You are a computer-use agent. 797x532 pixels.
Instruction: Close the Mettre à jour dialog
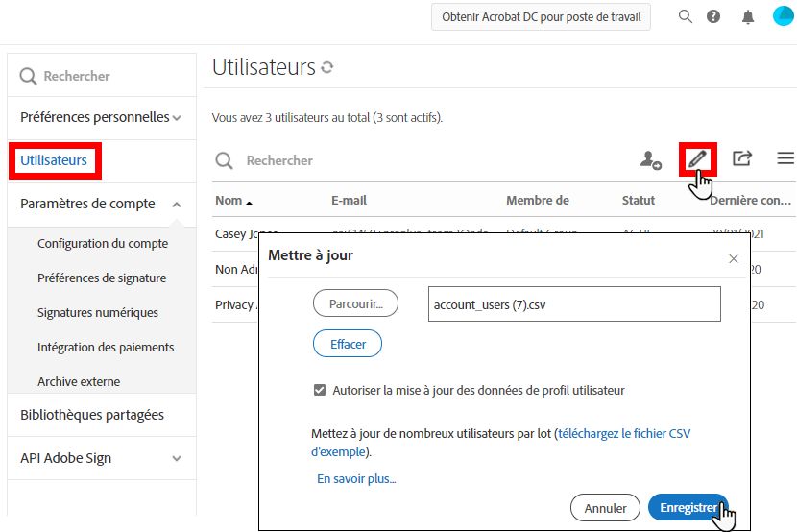[734, 259]
